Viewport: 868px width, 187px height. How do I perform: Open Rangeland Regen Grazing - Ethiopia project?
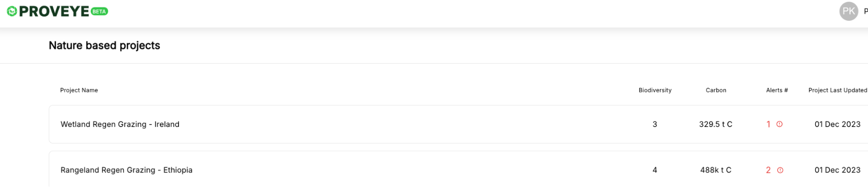tap(126, 170)
